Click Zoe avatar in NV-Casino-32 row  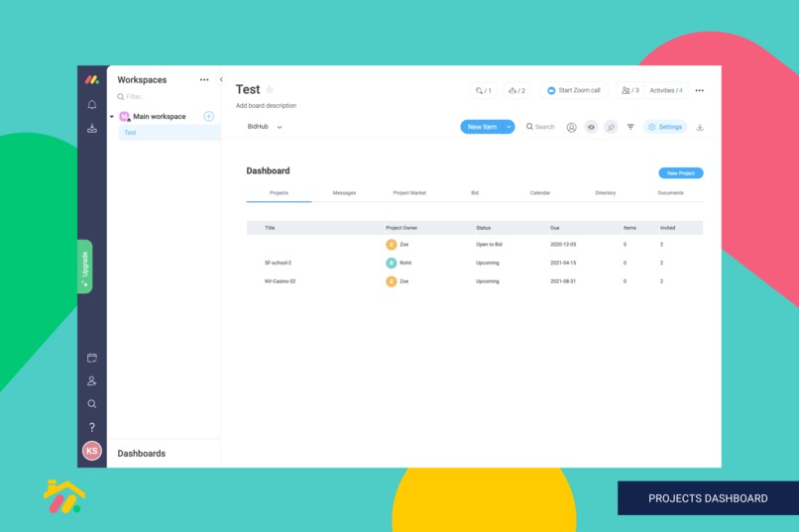coord(392,281)
